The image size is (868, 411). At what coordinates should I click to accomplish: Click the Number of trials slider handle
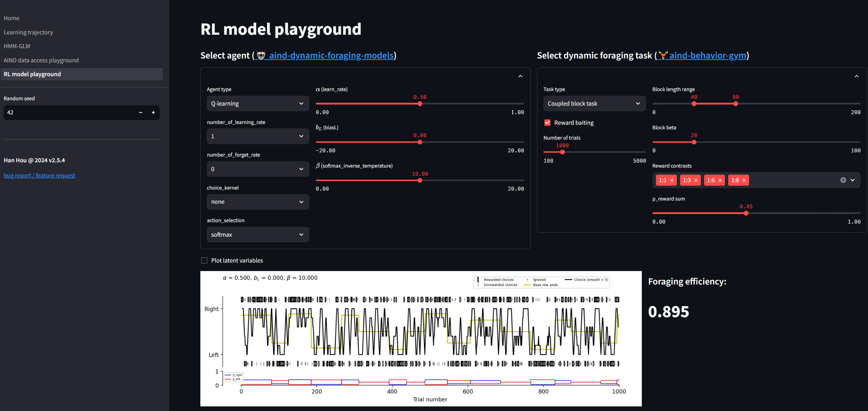click(562, 152)
